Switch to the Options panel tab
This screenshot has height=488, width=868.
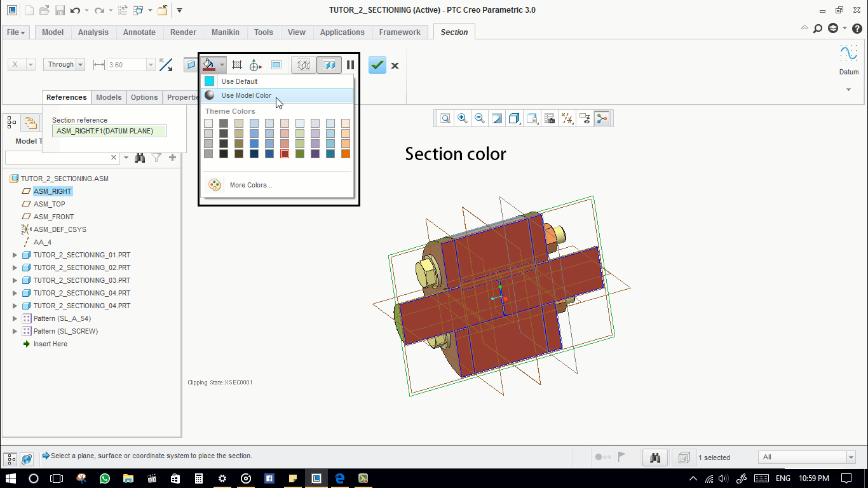coord(144,97)
